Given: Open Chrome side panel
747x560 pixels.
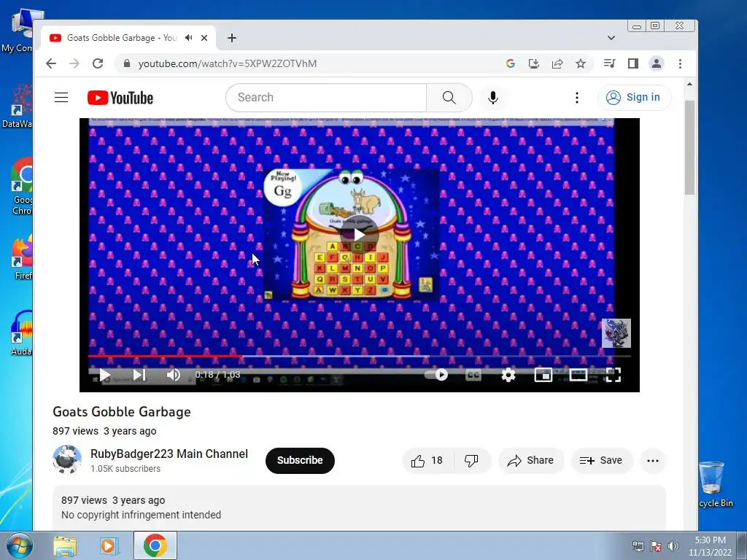Looking at the screenshot, I should [x=632, y=63].
